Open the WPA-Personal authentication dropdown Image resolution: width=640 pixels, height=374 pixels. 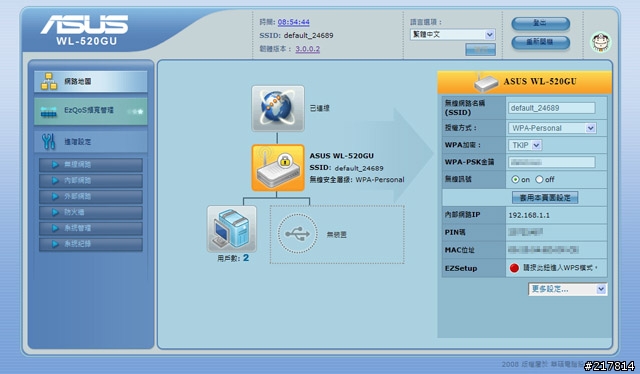click(x=552, y=128)
